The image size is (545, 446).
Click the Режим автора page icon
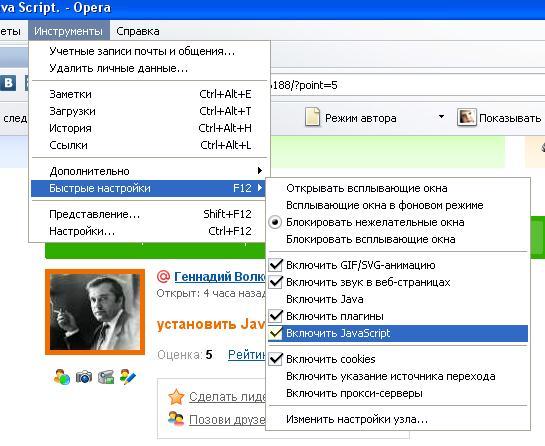(x=312, y=117)
